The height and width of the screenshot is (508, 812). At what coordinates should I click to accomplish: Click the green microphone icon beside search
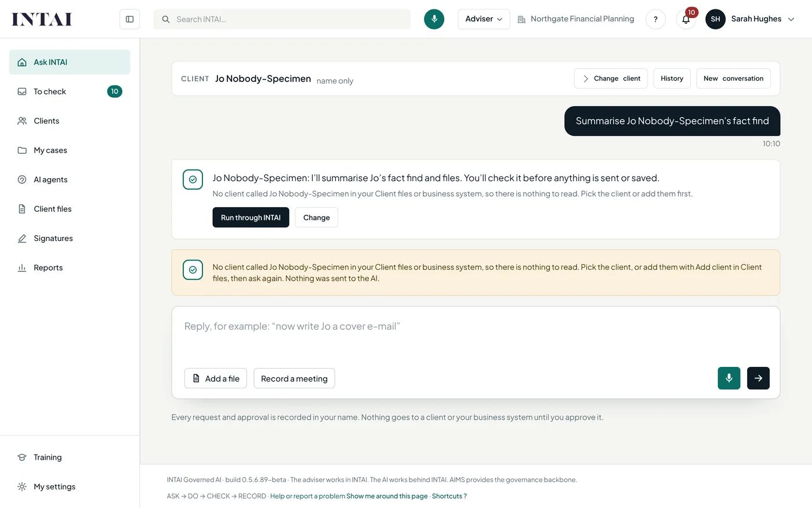(x=434, y=19)
